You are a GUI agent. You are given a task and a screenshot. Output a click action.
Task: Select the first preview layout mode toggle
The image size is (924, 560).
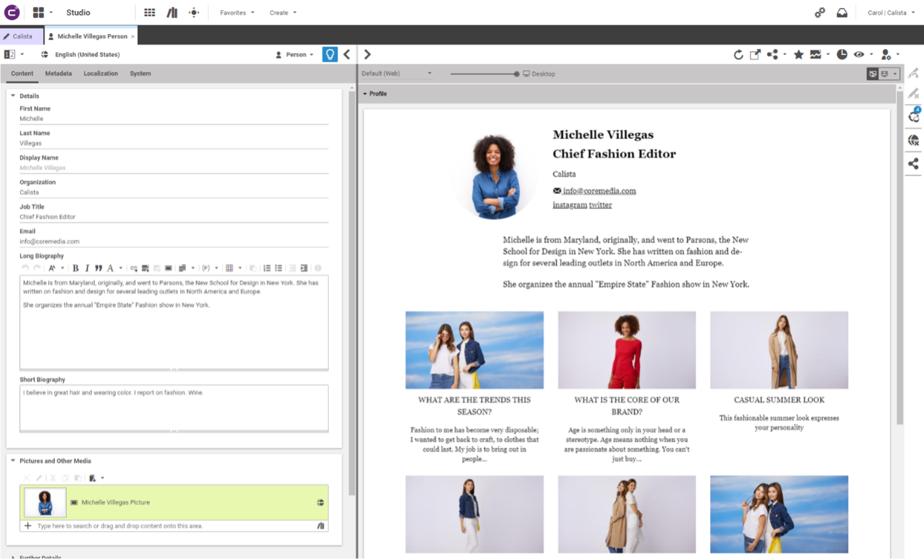(x=872, y=74)
